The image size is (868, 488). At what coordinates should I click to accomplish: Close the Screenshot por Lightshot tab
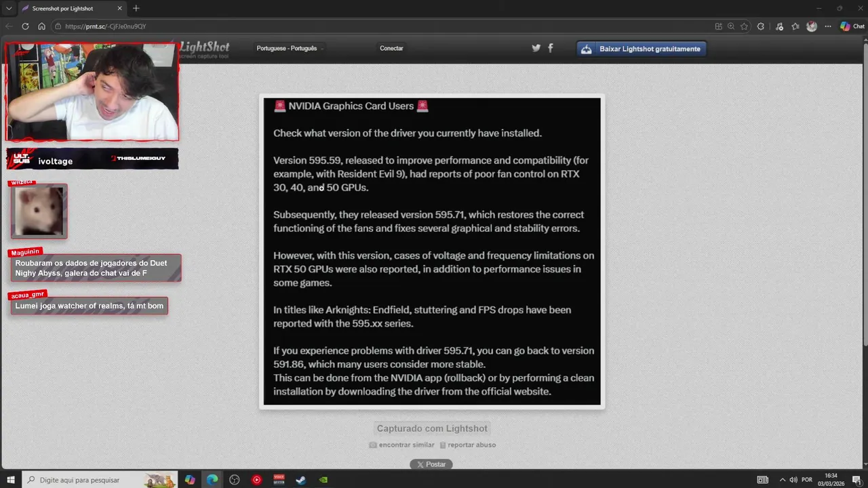click(x=120, y=8)
